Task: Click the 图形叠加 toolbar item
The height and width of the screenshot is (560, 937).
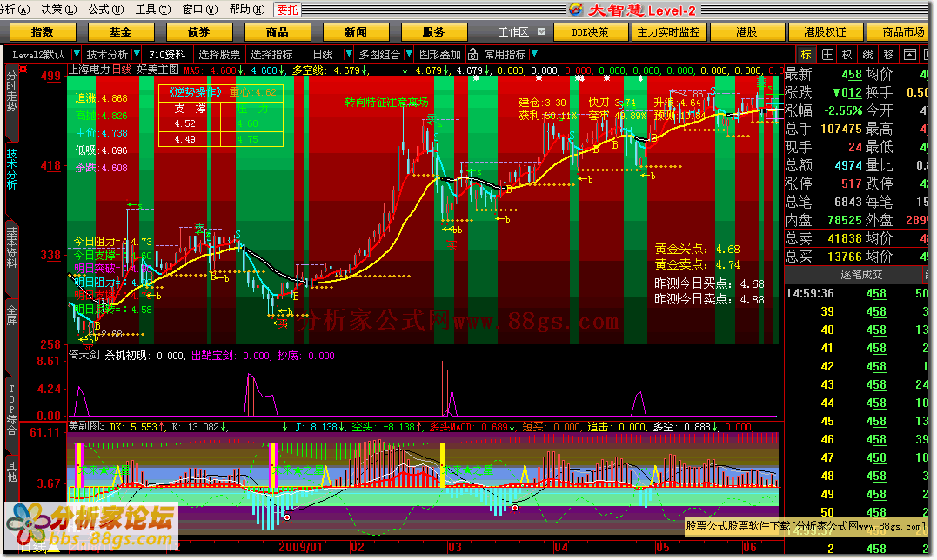Action: tap(440, 54)
